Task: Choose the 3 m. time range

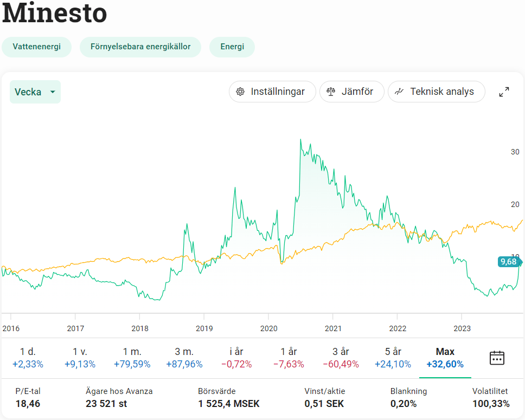Action: click(x=184, y=358)
